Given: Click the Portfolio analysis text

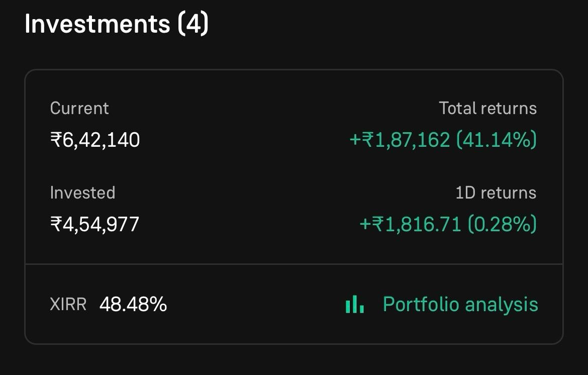Looking at the screenshot, I should click(x=460, y=304).
